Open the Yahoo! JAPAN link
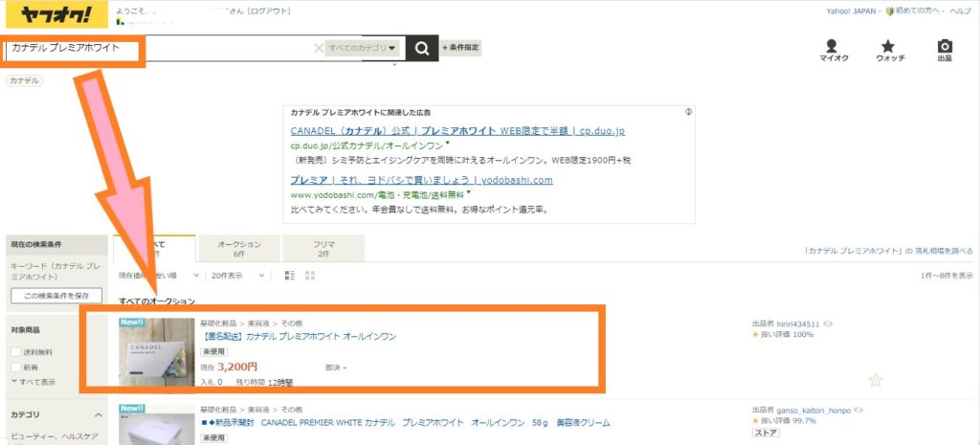 851,11
